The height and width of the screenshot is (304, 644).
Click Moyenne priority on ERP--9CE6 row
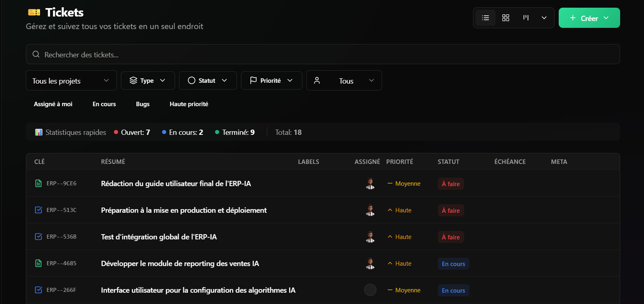(404, 183)
